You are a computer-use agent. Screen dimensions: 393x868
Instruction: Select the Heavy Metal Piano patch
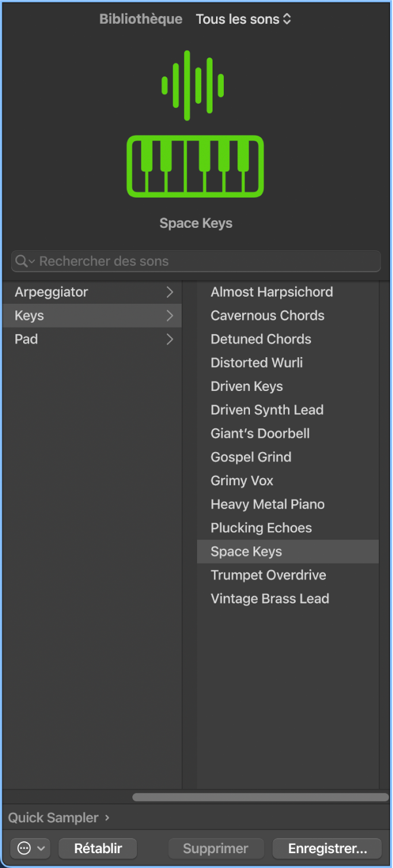tap(268, 504)
